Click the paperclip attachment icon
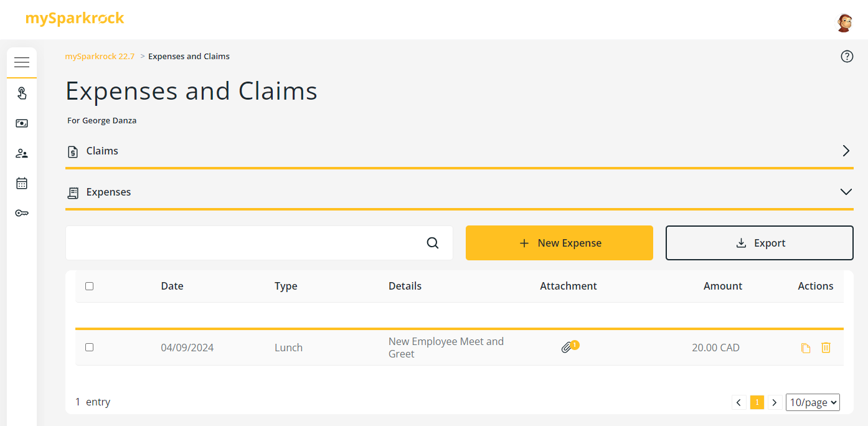The width and height of the screenshot is (868, 426). (567, 348)
